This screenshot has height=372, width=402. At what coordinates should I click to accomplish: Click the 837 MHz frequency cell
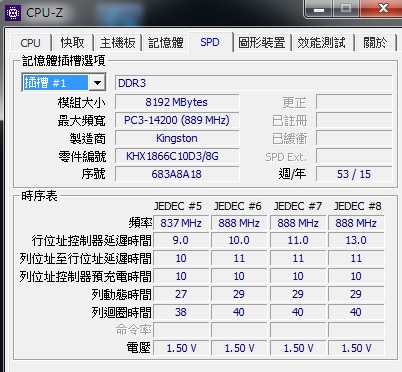click(181, 223)
